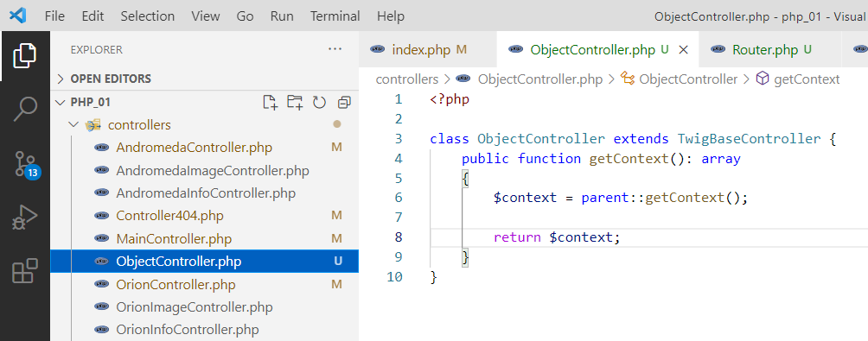The height and width of the screenshot is (341, 868).
Task: Open the Explorer view in activity bar
Action: point(25,55)
